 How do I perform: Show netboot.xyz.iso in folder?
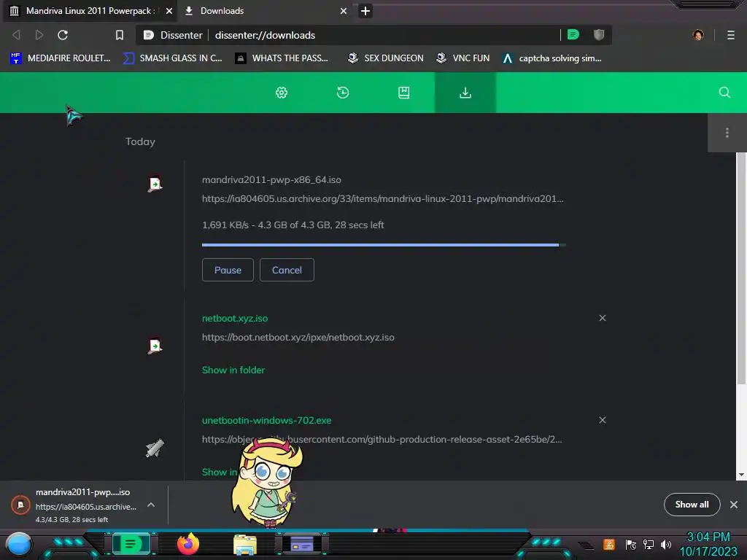(x=233, y=370)
